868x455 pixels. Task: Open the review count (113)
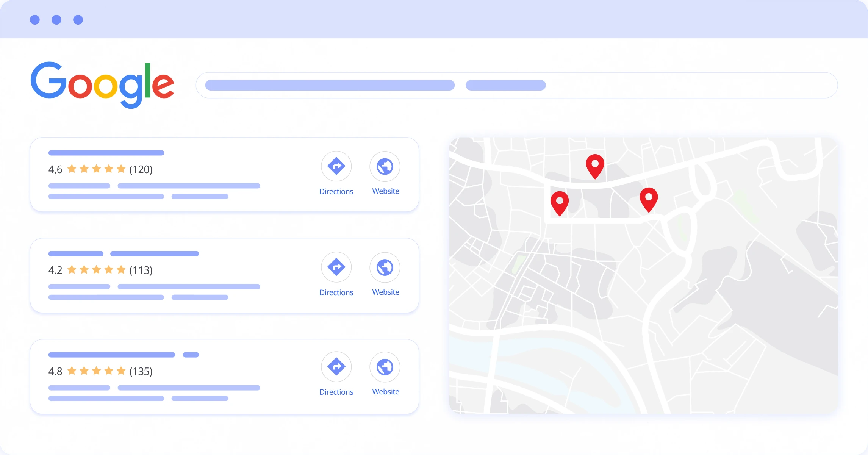141,270
